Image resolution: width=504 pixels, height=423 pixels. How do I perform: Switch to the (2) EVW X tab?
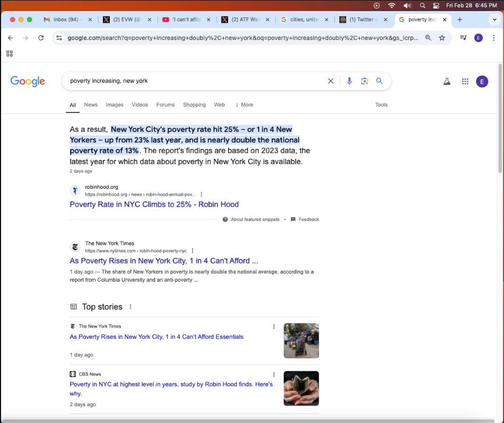coord(127,20)
